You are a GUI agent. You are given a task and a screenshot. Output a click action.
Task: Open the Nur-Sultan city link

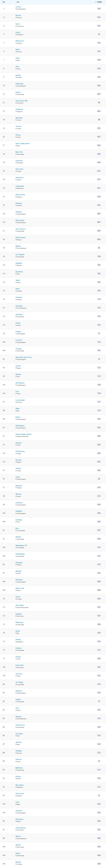coord(20,785)
